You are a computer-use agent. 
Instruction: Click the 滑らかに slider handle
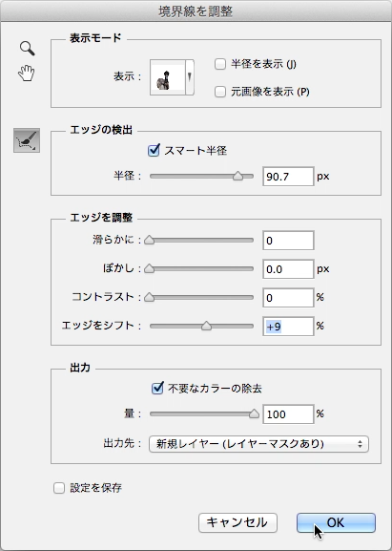[150, 240]
